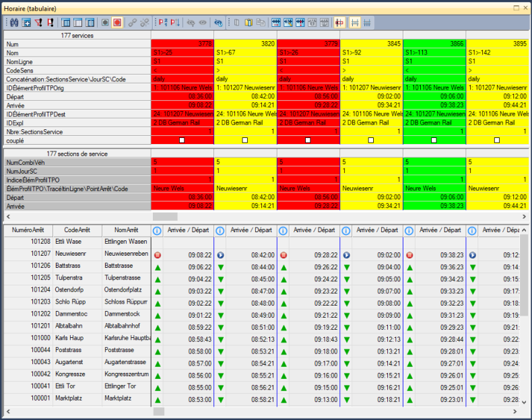This screenshot has width=532, height=420.
Task: Click the filter funnel icon with exclamation
Action: point(38,22)
